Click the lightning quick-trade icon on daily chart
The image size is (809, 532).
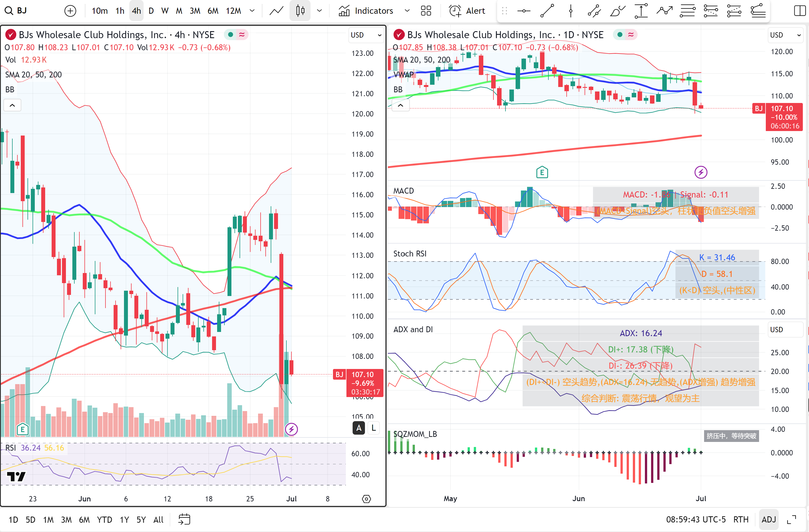click(x=701, y=172)
